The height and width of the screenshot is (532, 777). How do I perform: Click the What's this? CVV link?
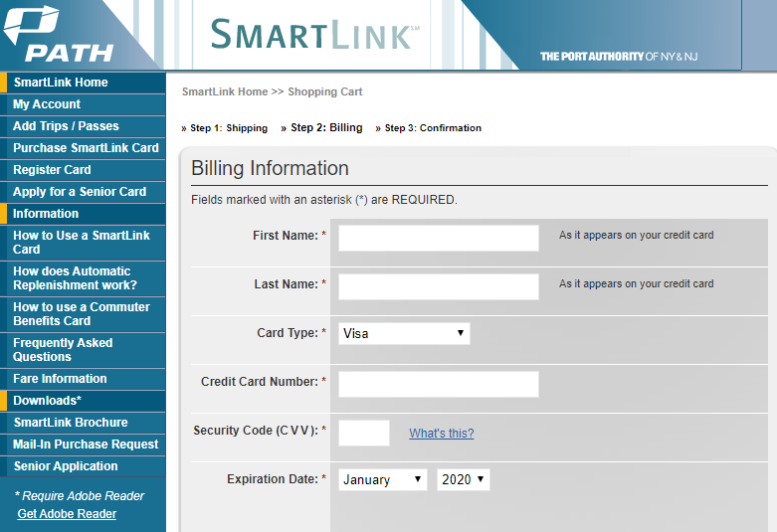[442, 433]
